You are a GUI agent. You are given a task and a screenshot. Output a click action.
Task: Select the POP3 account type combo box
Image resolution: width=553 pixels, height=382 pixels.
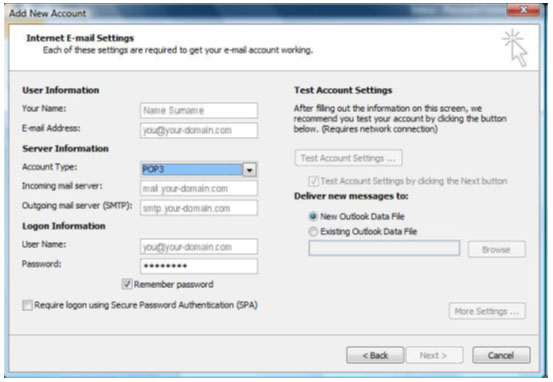(199, 170)
